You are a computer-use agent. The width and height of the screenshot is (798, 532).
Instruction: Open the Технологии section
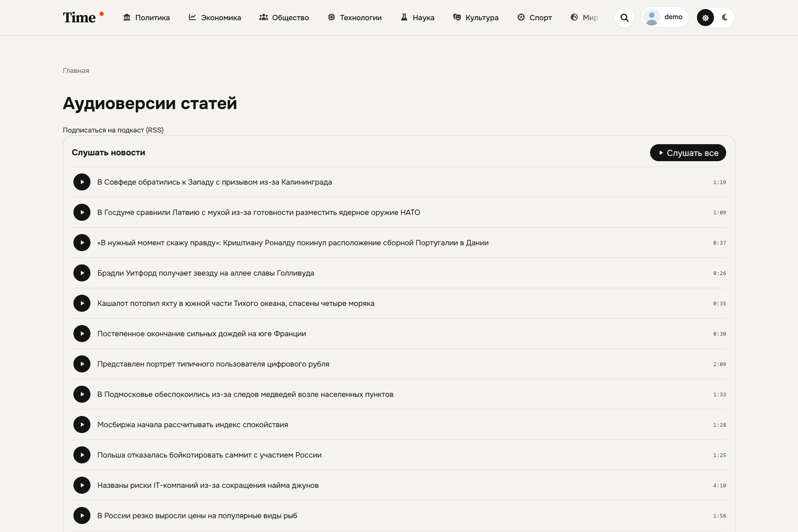pos(355,17)
